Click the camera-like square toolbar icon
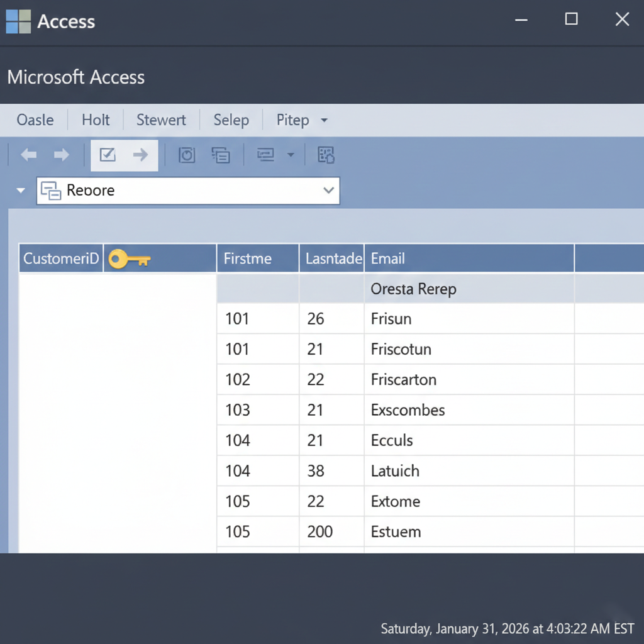Viewport: 644px width, 644px height. pyautogui.click(x=187, y=155)
